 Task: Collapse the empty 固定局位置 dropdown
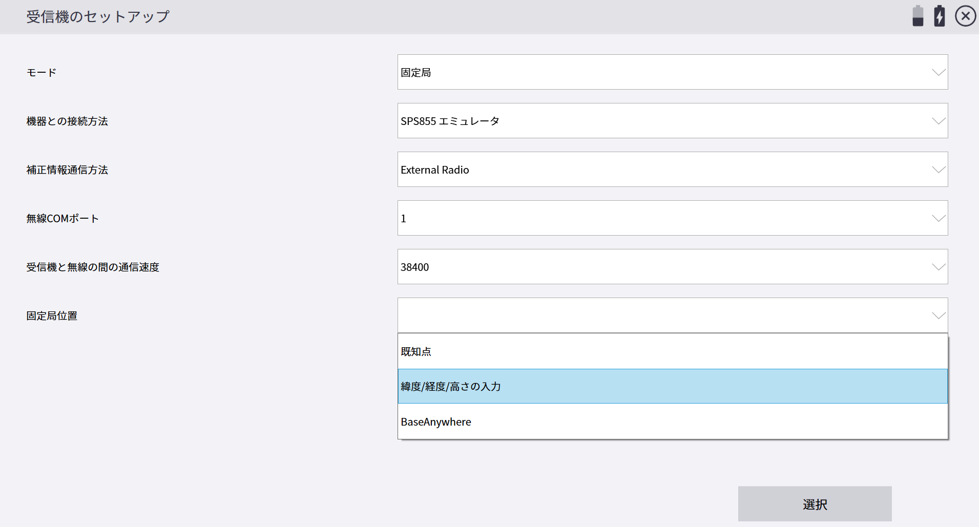(x=672, y=315)
